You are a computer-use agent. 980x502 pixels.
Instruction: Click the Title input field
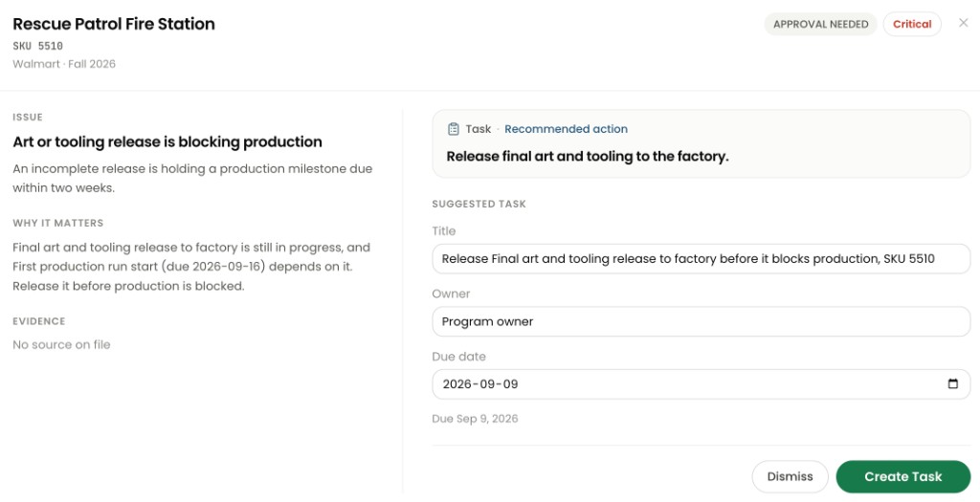[701, 259]
